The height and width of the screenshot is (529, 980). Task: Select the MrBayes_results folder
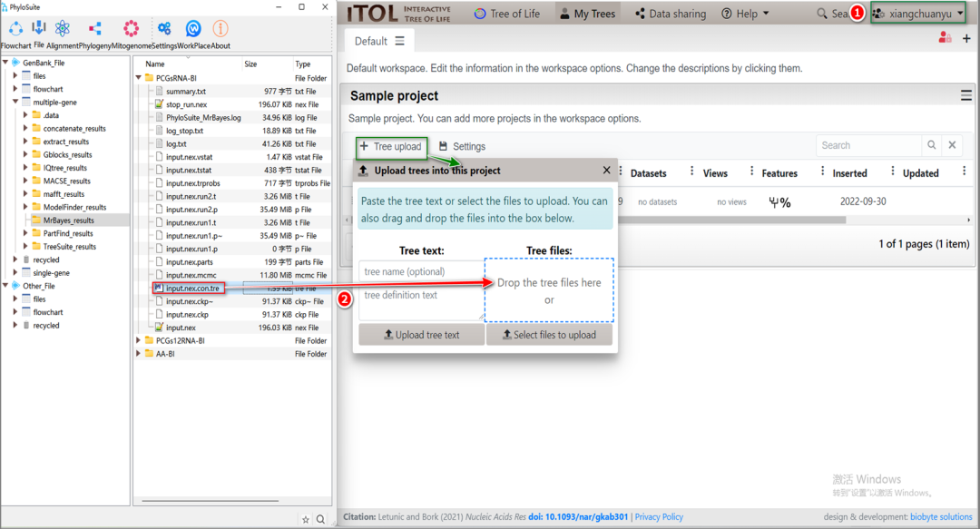(x=69, y=220)
